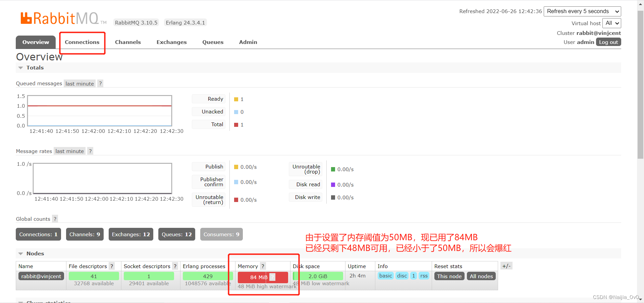Open help for Memory column
This screenshot has height=303, width=644.
[x=263, y=266]
